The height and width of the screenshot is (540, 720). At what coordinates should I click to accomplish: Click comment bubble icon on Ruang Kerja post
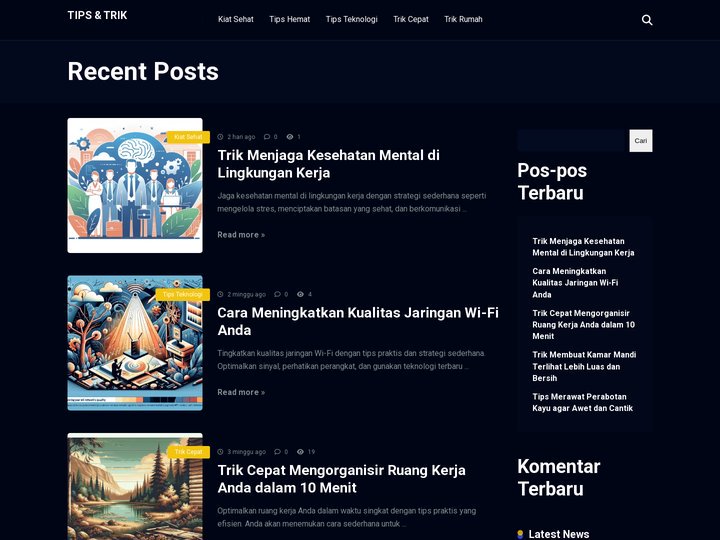[277, 452]
